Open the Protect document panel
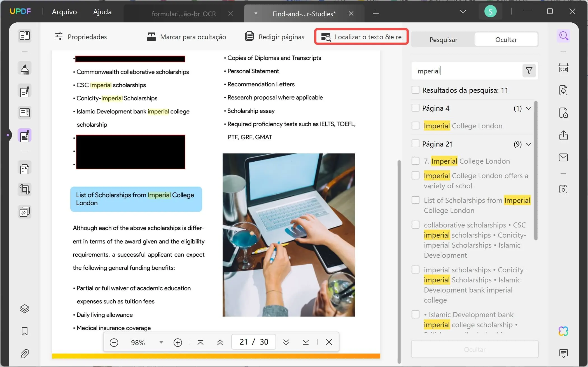This screenshot has height=367, width=588. click(x=564, y=113)
